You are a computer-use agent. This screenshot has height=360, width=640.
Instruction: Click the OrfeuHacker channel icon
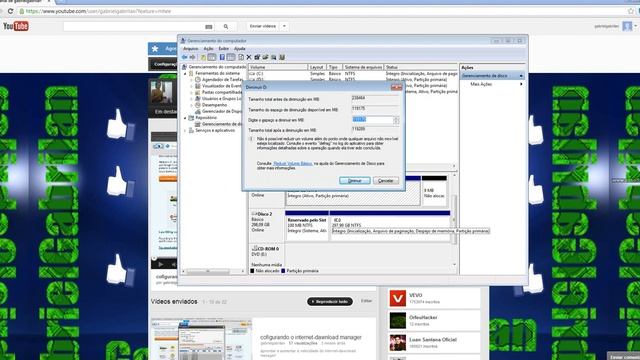398,320
